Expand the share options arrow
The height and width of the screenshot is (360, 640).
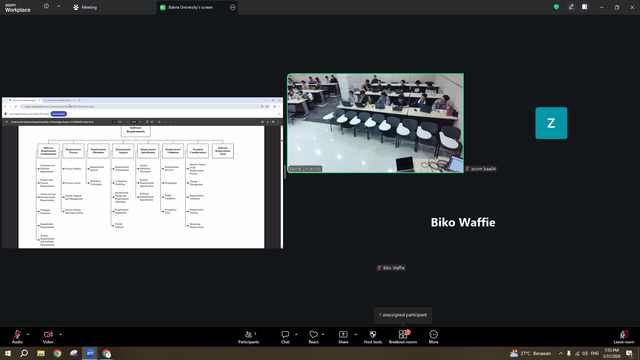355,334
